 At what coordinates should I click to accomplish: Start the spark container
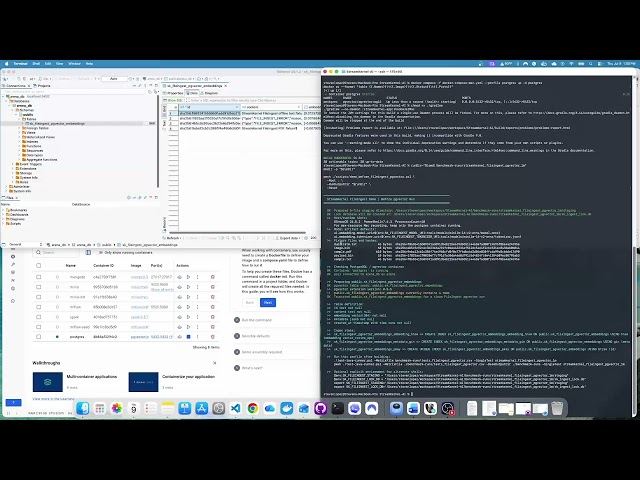click(189, 317)
